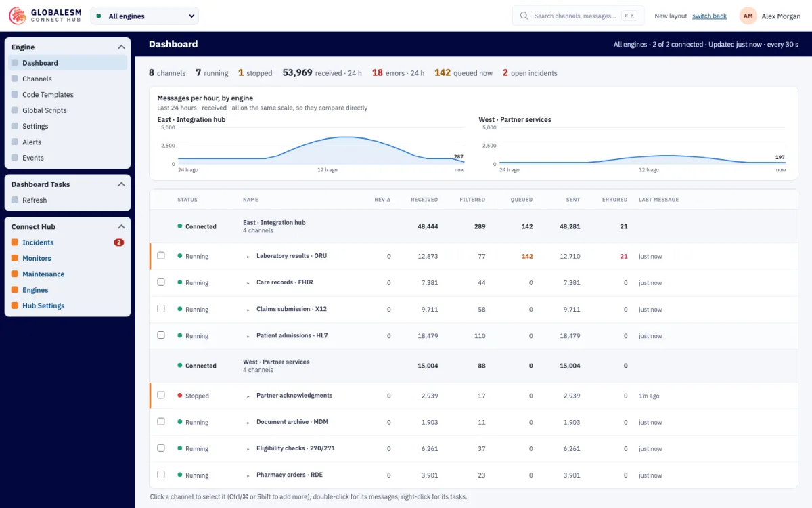This screenshot has width=812, height=508.
Task: Click the Events sidebar icon
Action: pos(15,158)
